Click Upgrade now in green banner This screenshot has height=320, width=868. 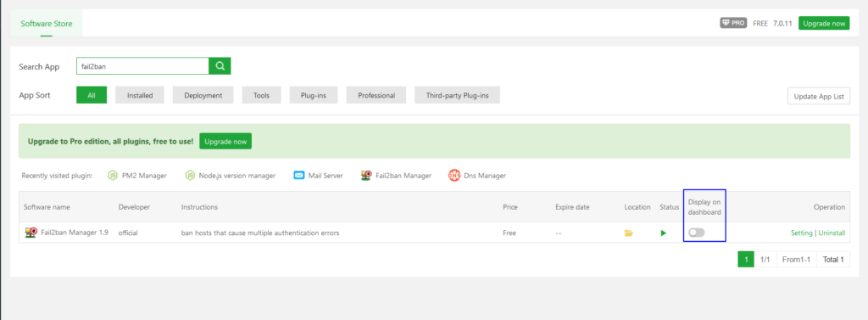tap(225, 142)
